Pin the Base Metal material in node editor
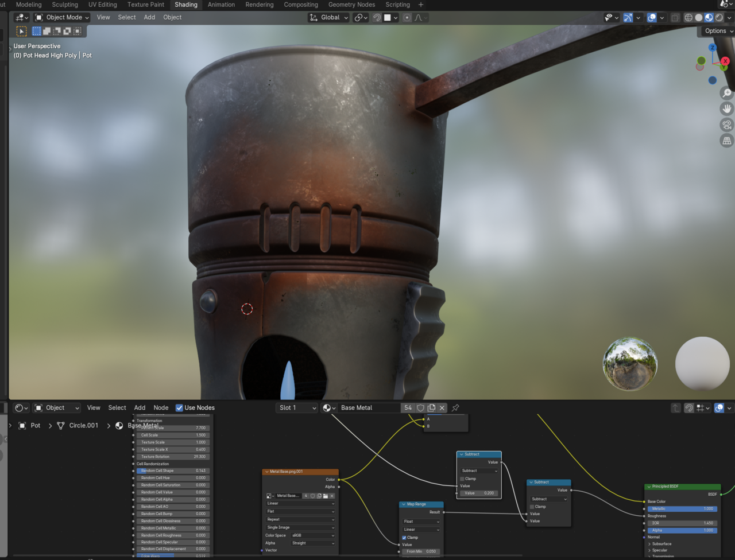The image size is (735, 560). 455,408
